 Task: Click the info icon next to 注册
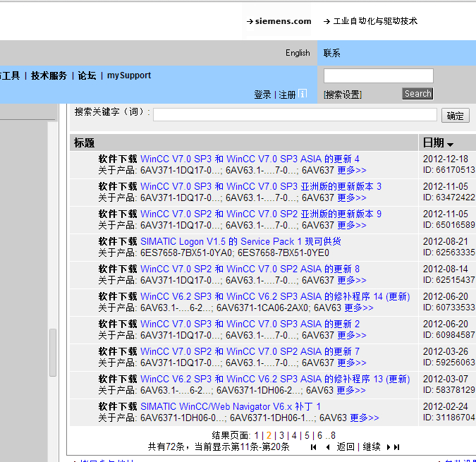(303, 94)
